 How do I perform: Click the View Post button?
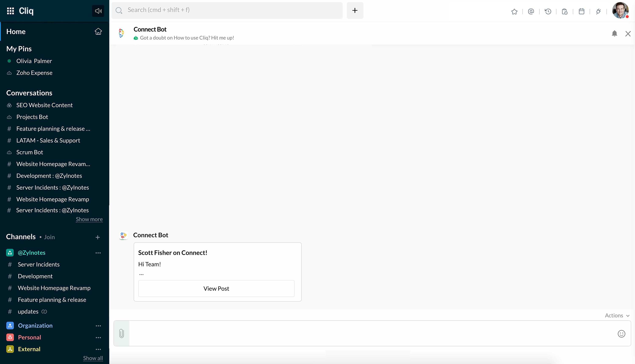tap(216, 288)
